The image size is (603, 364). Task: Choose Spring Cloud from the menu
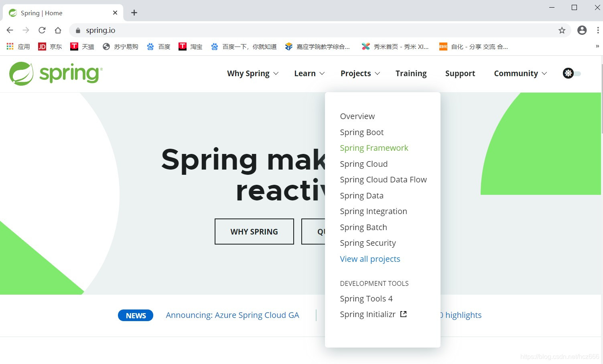(363, 164)
